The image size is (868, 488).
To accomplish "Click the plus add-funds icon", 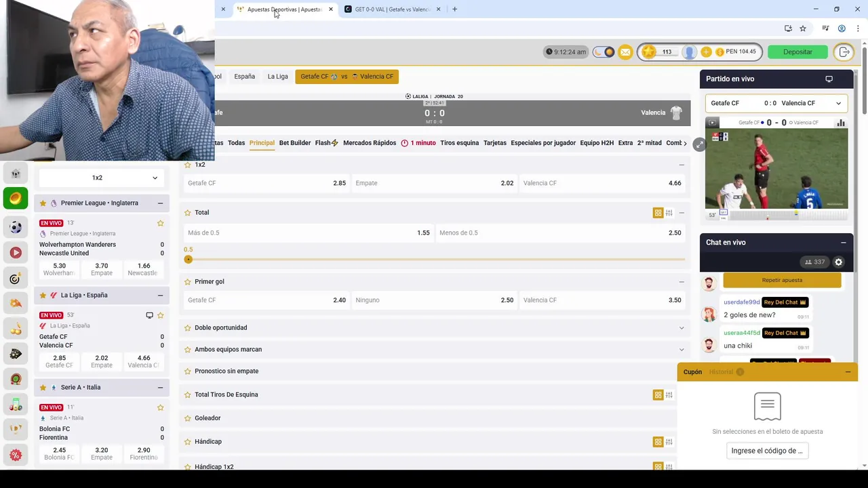I will [x=706, y=52].
